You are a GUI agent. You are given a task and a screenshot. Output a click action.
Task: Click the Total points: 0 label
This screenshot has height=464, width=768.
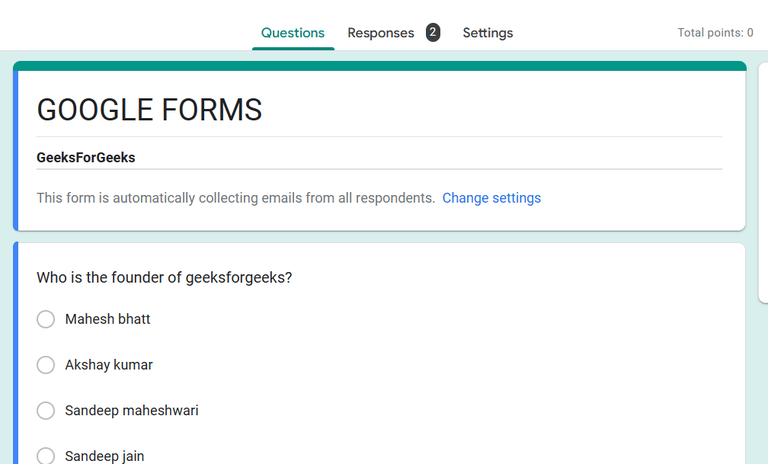(x=715, y=33)
